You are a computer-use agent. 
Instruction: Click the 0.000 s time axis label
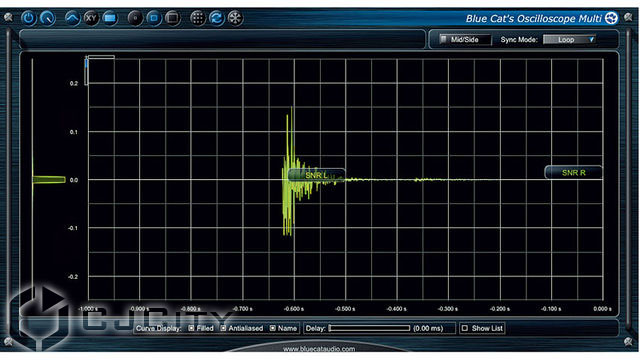(x=602, y=309)
